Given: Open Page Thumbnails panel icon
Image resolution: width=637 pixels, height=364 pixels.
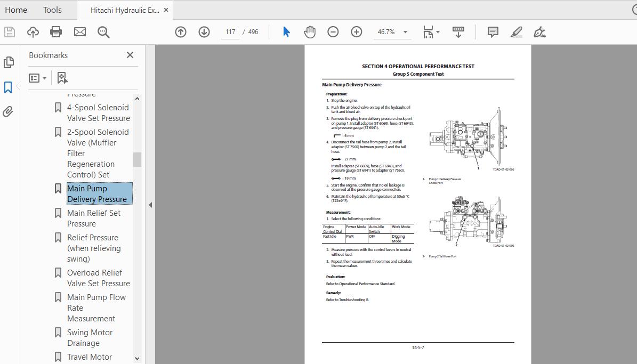Looking at the screenshot, I should coord(9,62).
